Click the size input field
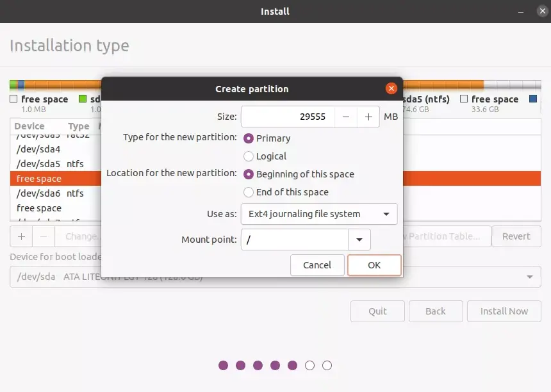Screen dimensions: 551x392 click(288, 117)
